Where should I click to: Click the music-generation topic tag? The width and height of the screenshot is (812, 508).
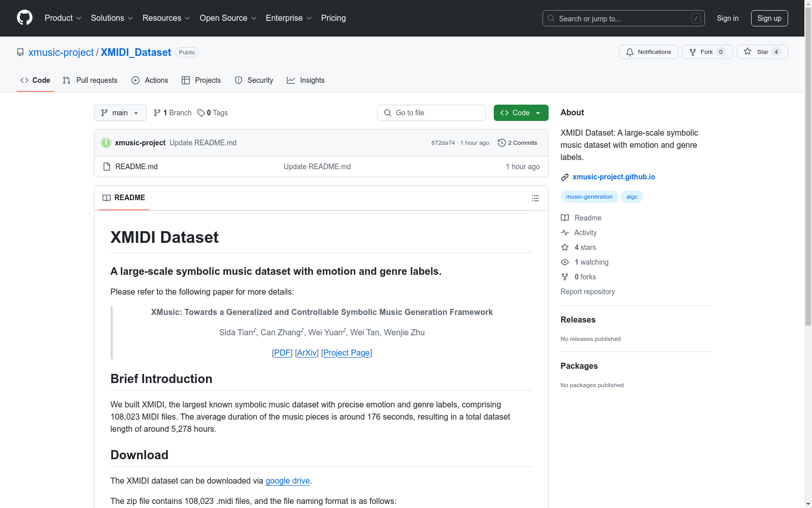pyautogui.click(x=589, y=197)
